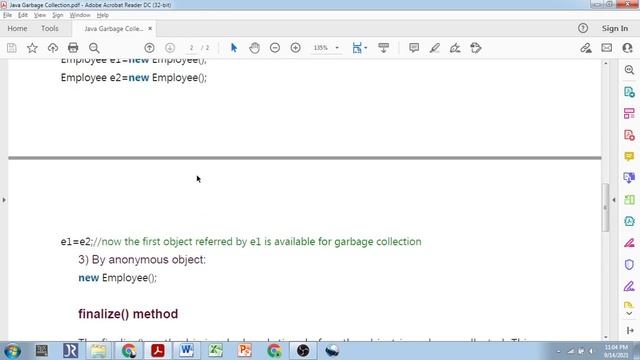Activate the hand pan tool
This screenshot has height=360, width=640.
point(254,48)
